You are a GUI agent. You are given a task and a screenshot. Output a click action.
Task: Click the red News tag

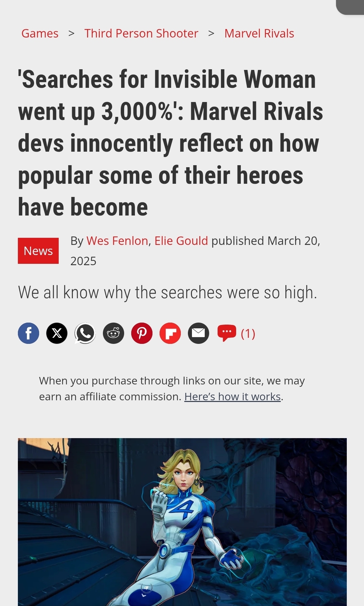point(38,251)
